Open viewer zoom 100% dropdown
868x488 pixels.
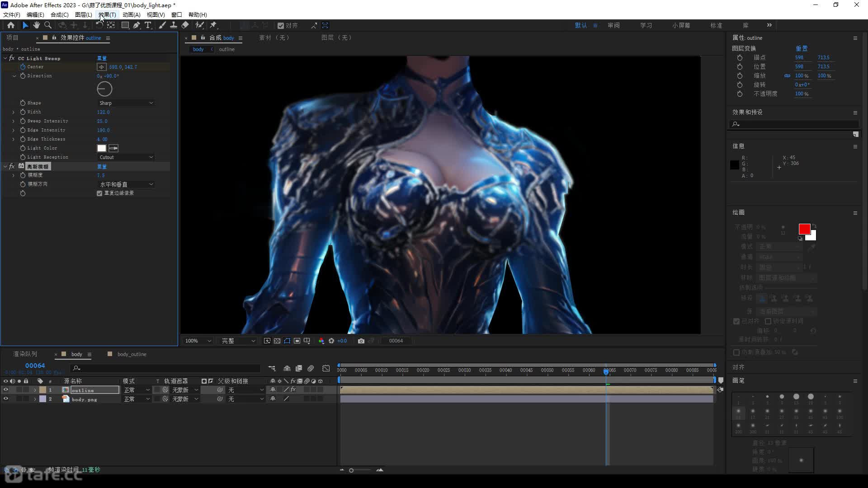tap(198, 341)
